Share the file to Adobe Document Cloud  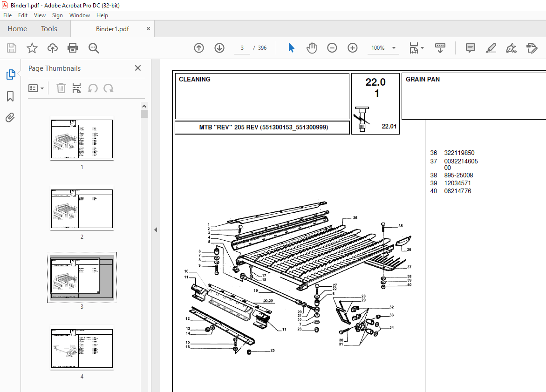tap(52, 47)
